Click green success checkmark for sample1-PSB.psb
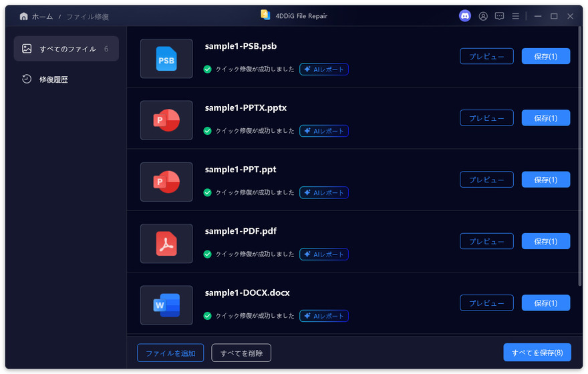 coord(207,69)
